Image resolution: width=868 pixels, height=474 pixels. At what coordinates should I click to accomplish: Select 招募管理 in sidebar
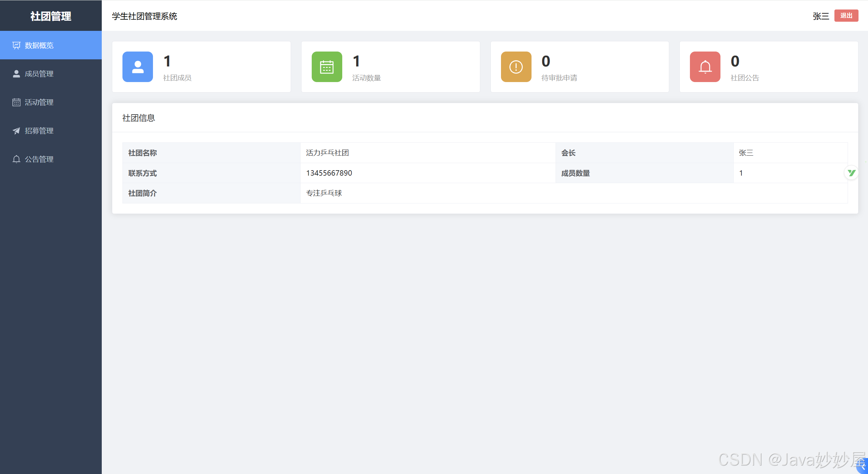pyautogui.click(x=51, y=131)
